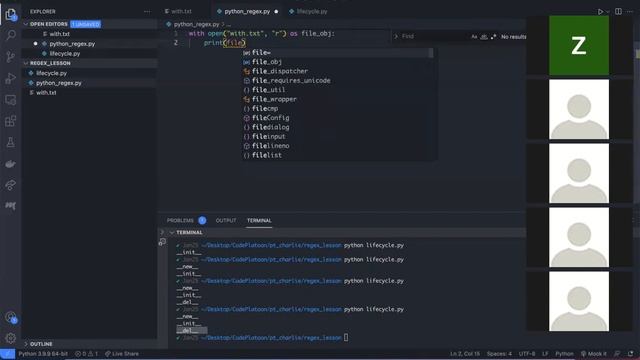The image size is (640, 360).
Task: Select 'file_obj' autocomplete suggestion
Action: click(x=338, y=62)
